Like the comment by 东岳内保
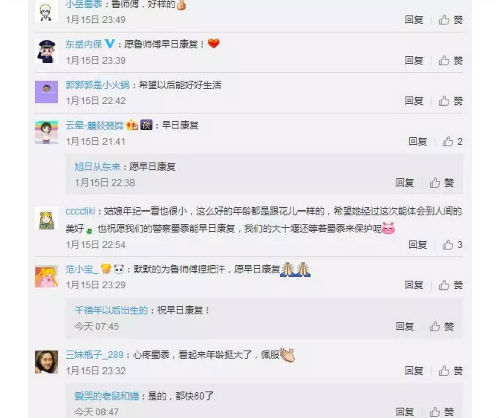This screenshot has height=418, width=499. [x=450, y=60]
